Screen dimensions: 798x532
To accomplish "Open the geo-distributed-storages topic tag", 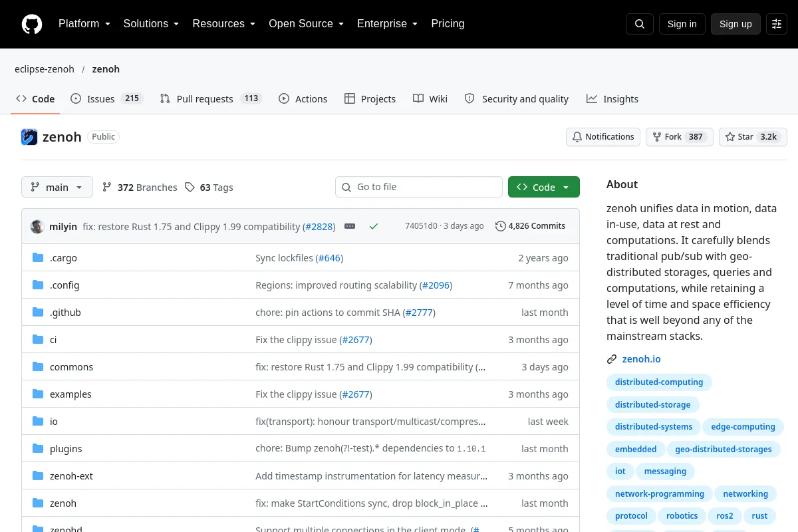I will [x=724, y=450].
